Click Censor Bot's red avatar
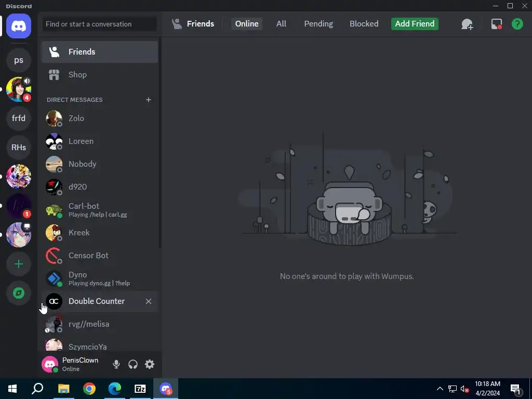The width and height of the screenshot is (532, 399). point(54,256)
